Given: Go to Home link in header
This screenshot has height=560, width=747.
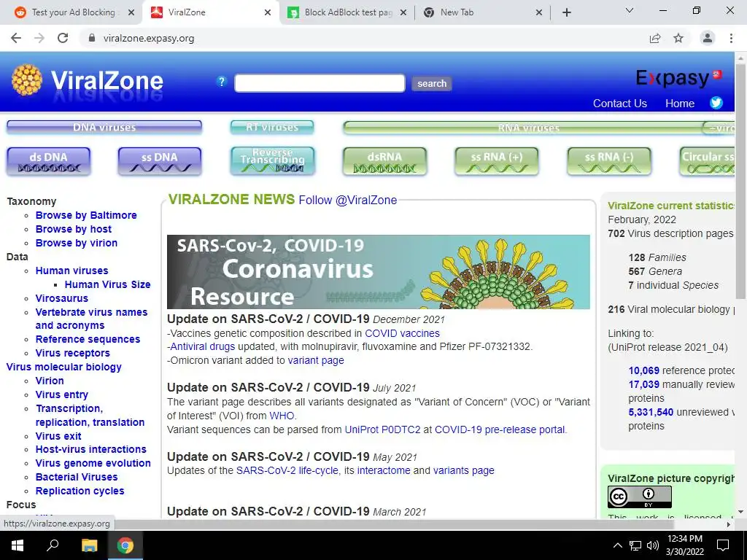Looking at the screenshot, I should click(680, 104).
